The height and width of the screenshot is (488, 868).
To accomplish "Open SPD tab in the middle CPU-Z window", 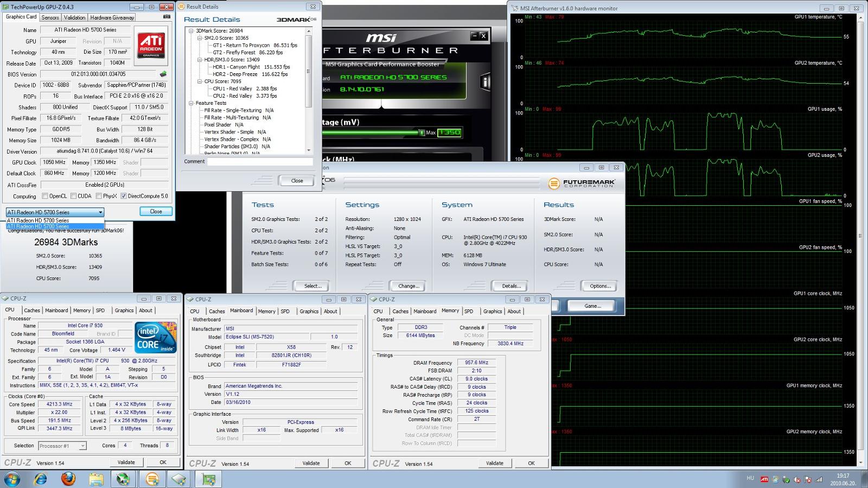I will [285, 312].
